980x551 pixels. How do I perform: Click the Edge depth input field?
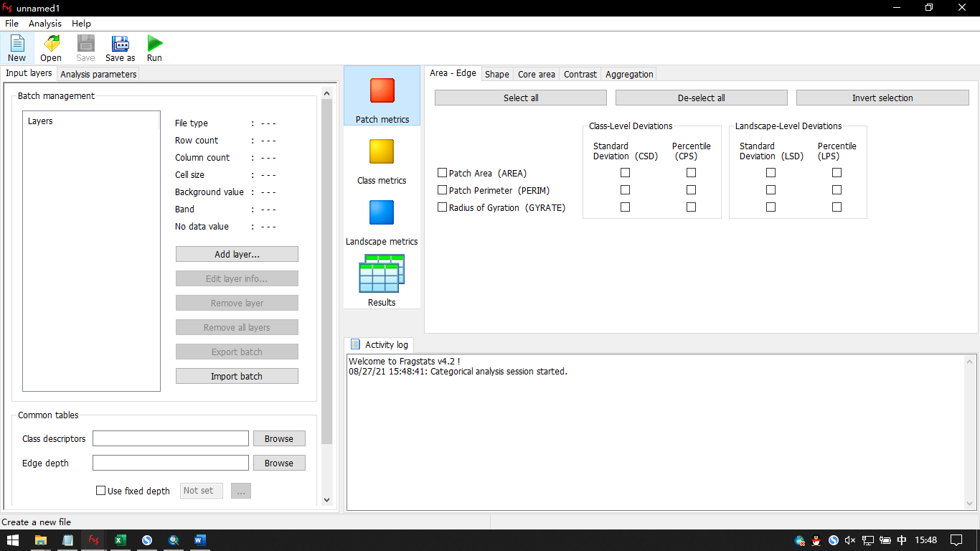click(x=171, y=463)
